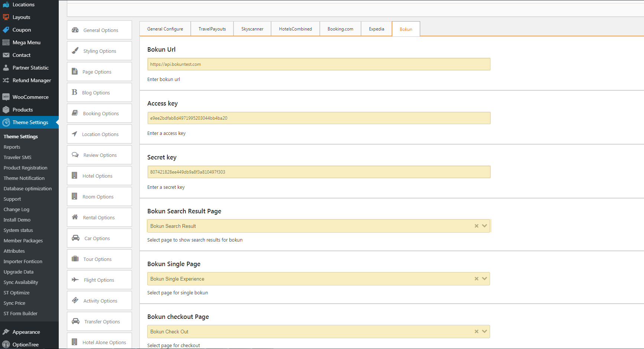Open the Skyscanner tab

pyautogui.click(x=252, y=29)
